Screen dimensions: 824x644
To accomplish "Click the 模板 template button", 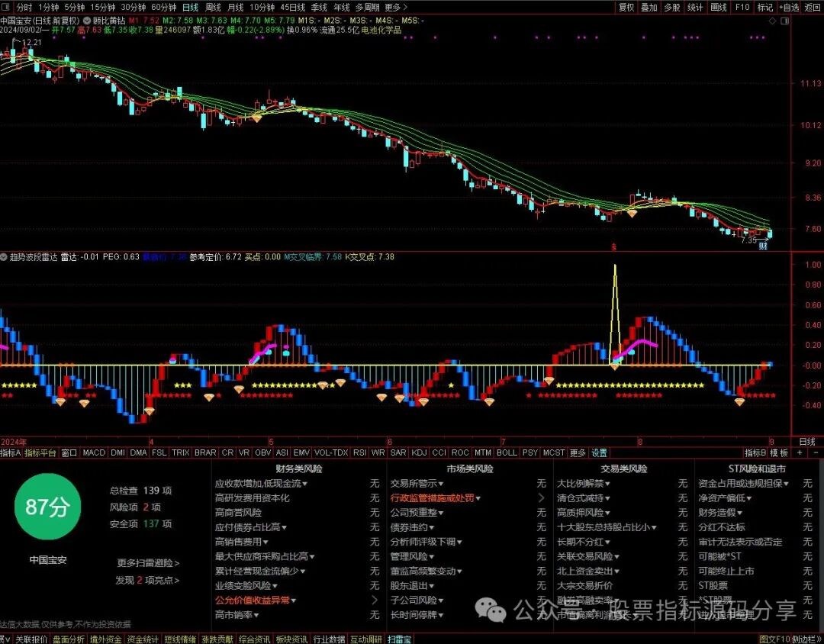I will [x=779, y=452].
